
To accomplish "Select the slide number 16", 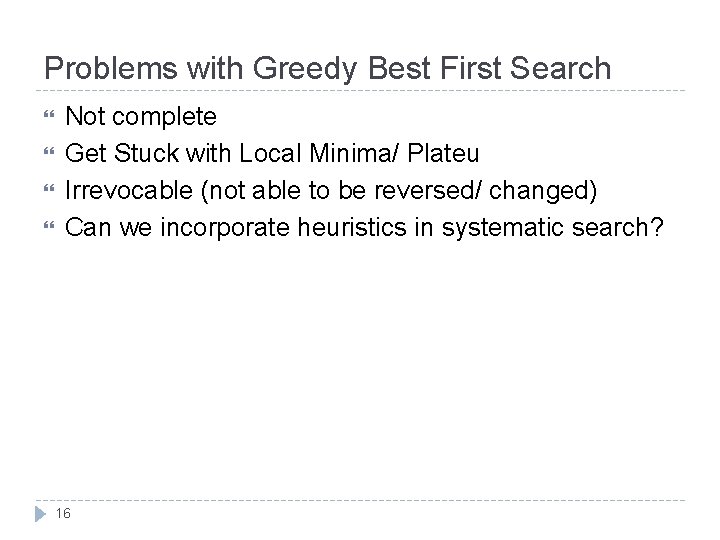I will coord(63,513).
